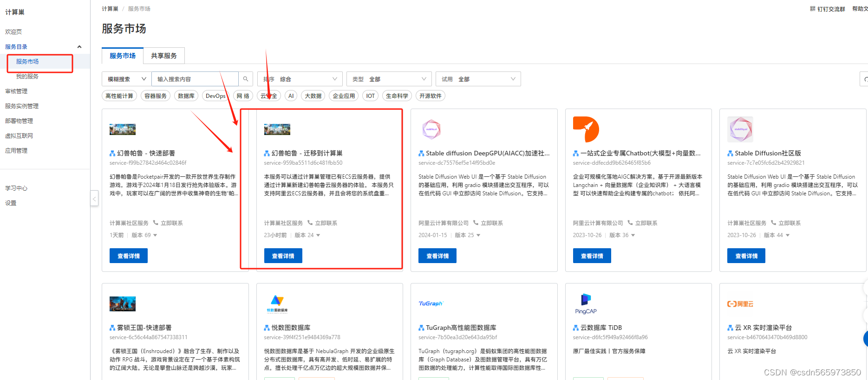Click 立即联系 on 迁移到计算巢 card
The width and height of the screenshot is (868, 380).
click(326, 223)
